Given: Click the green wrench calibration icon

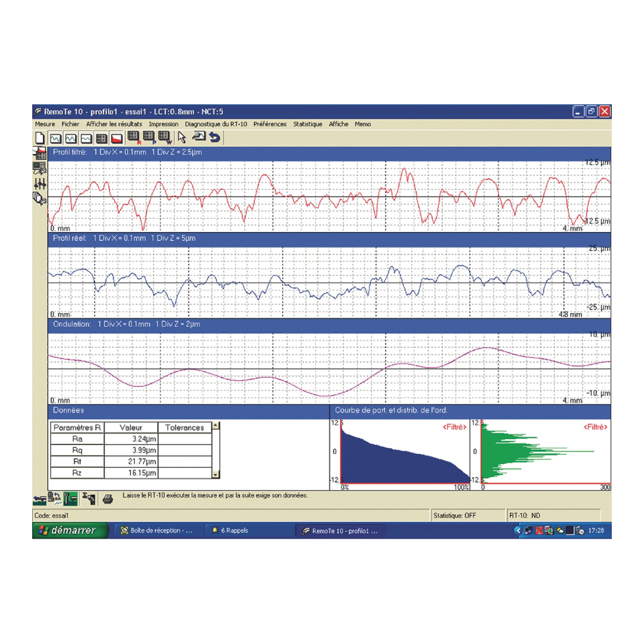Looking at the screenshot, I should 70,499.
